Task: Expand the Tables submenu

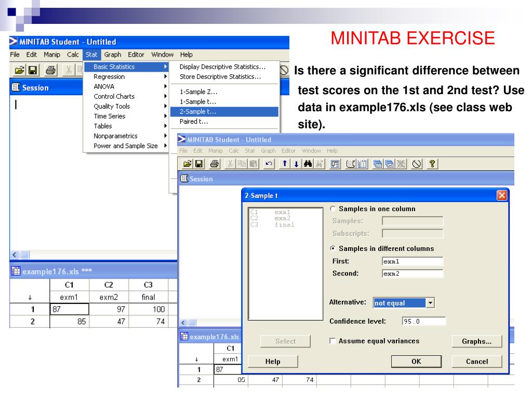Action: [126, 126]
